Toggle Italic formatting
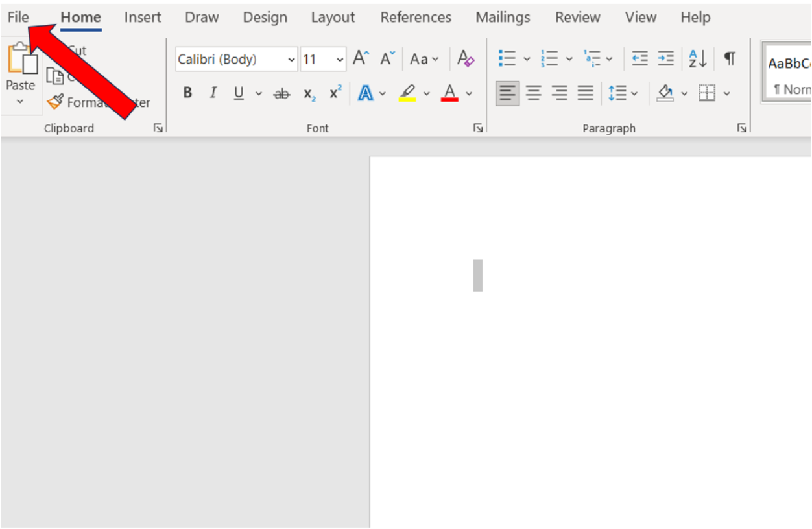 coord(213,93)
